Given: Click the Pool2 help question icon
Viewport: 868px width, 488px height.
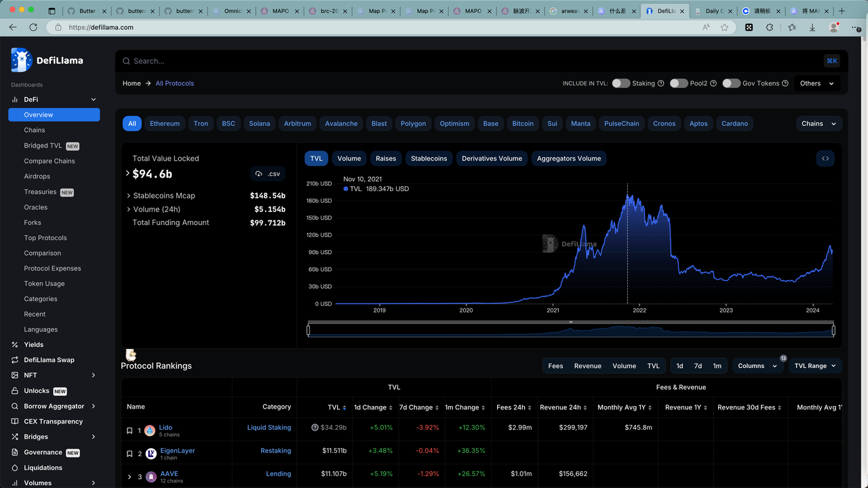Looking at the screenshot, I should coord(713,83).
